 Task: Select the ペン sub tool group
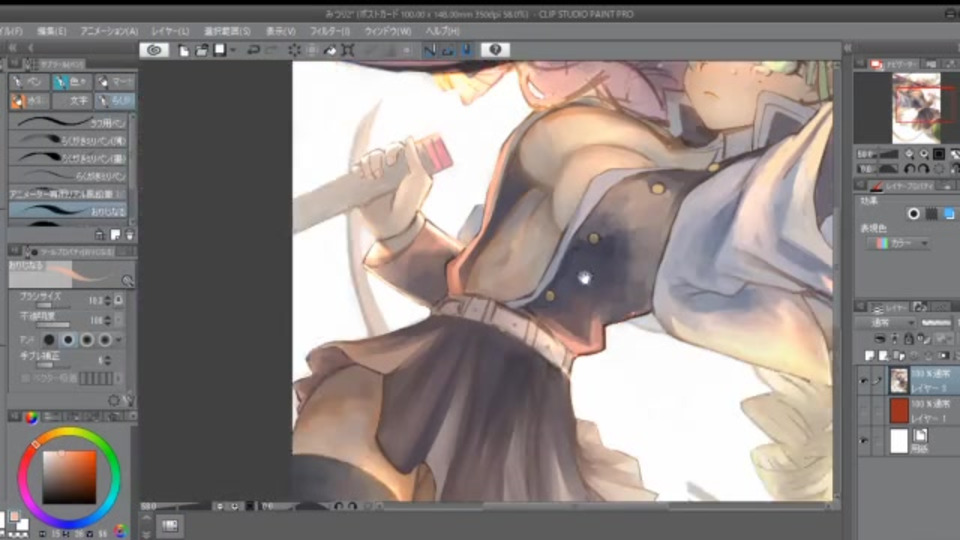(x=28, y=81)
